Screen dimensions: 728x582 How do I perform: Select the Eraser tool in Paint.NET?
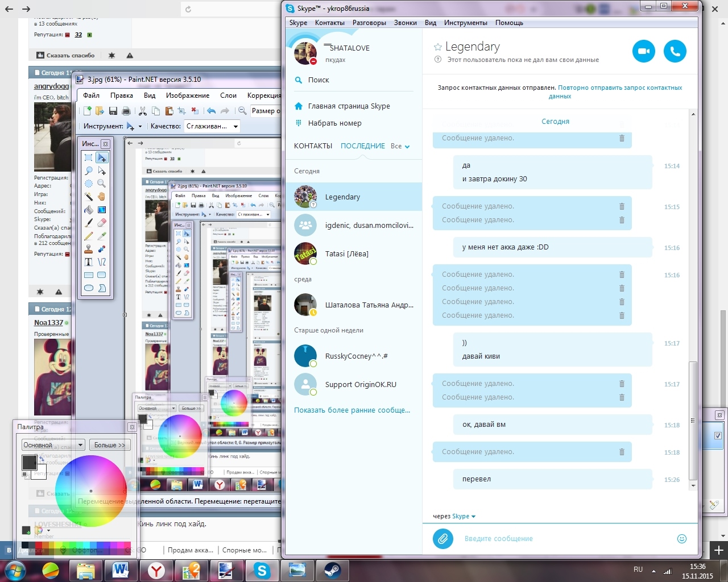101,223
